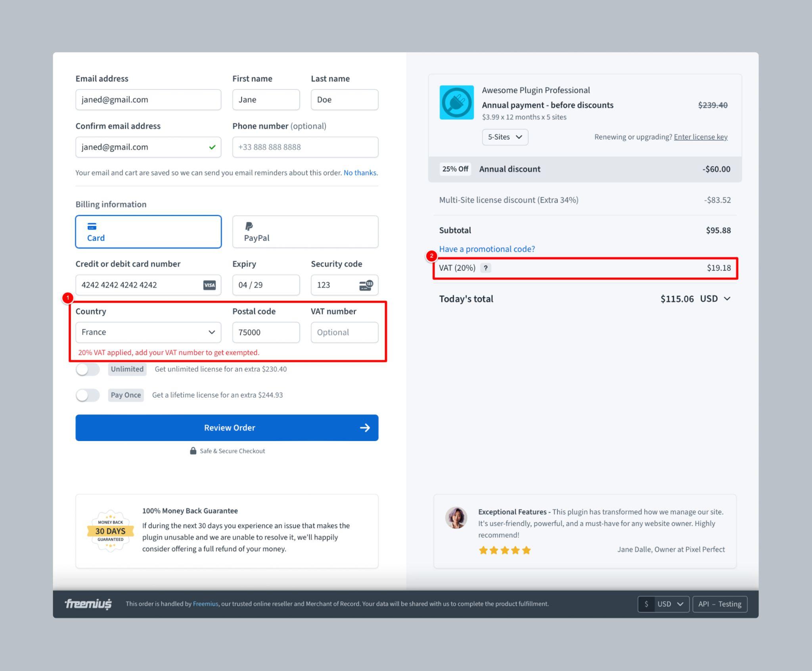
Task: Click the Awesome Plugin product logo icon
Action: 456,102
